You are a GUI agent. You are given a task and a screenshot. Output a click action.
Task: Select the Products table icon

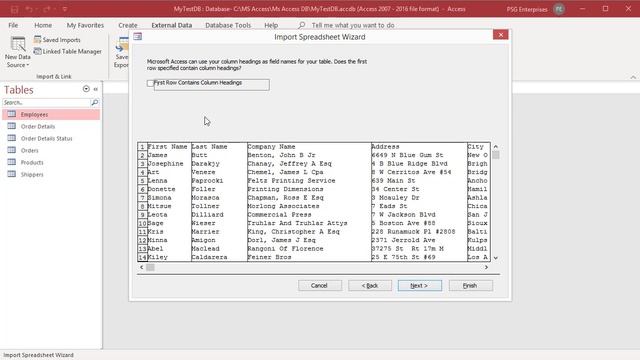(x=12, y=162)
